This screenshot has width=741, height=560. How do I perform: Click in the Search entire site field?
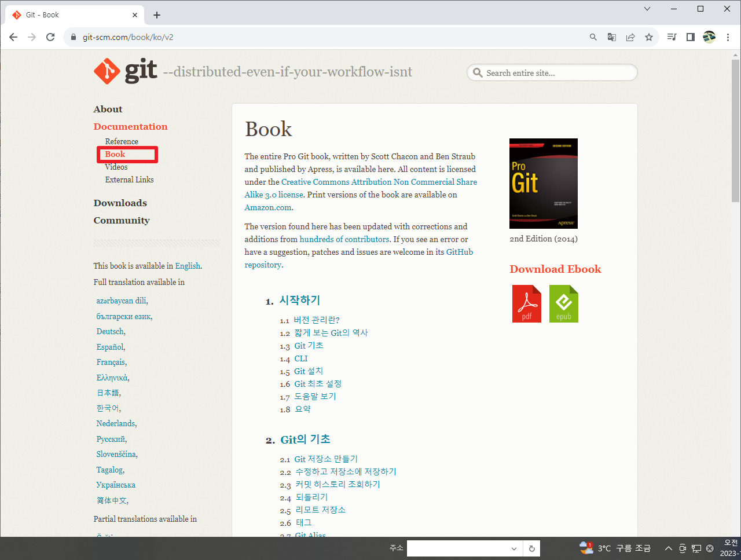tap(552, 73)
